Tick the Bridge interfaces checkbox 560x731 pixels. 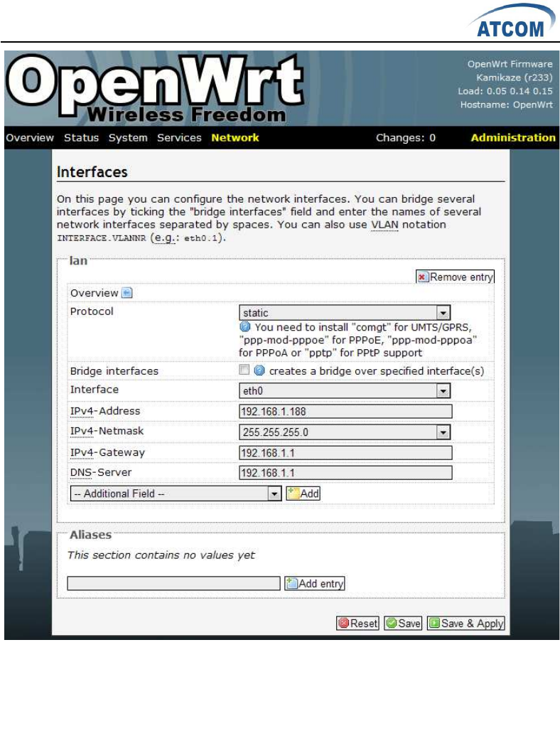click(244, 370)
